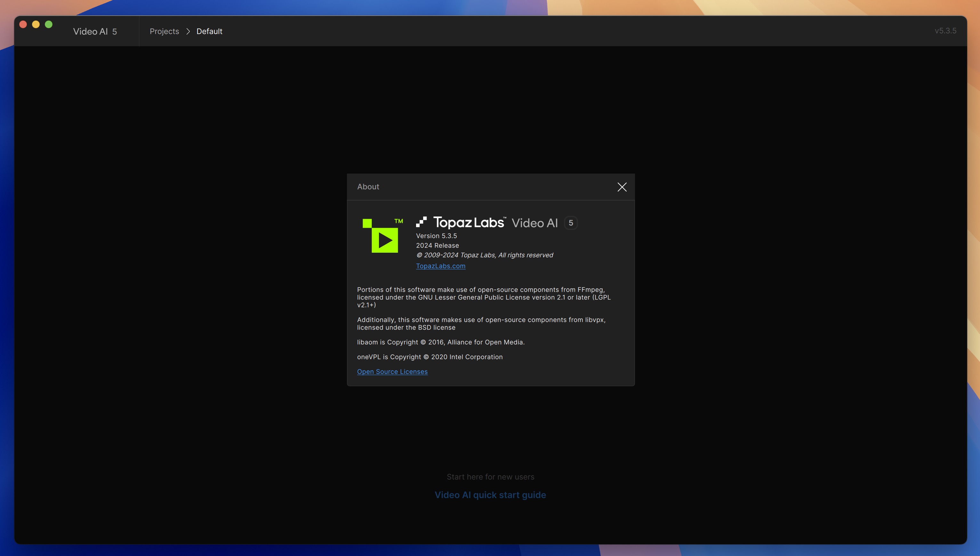The height and width of the screenshot is (556, 980).
Task: Click the 2024 Release text
Action: coord(437,246)
